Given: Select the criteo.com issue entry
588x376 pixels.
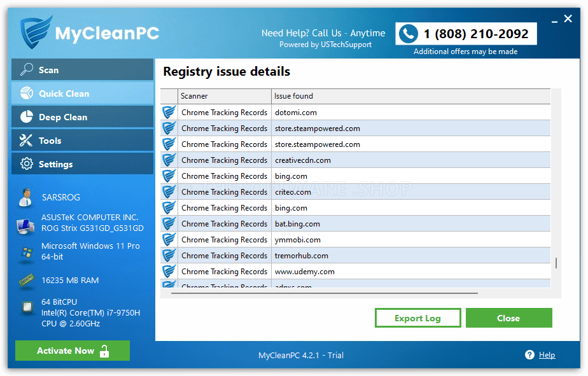Looking at the screenshot, I should 356,191.
